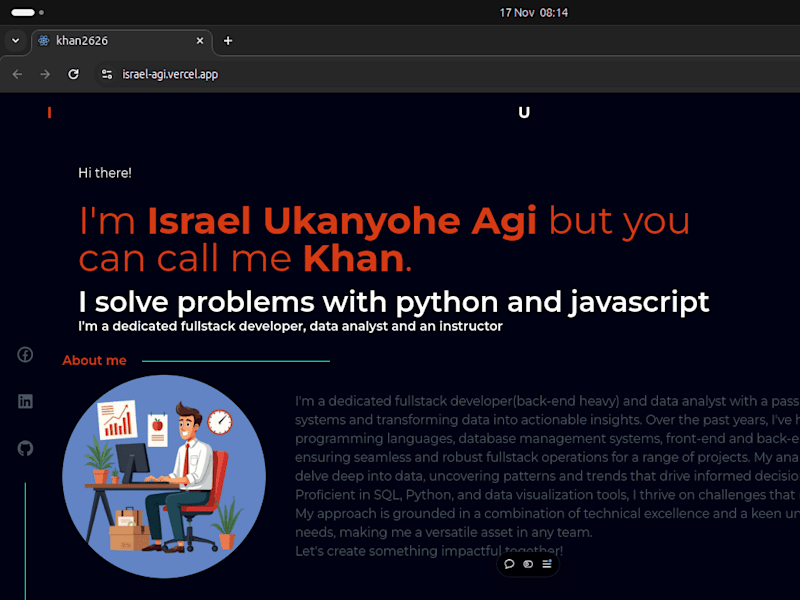Click the 'Let's create something impactful' line
Screen dimensions: 800x600
[429, 551]
